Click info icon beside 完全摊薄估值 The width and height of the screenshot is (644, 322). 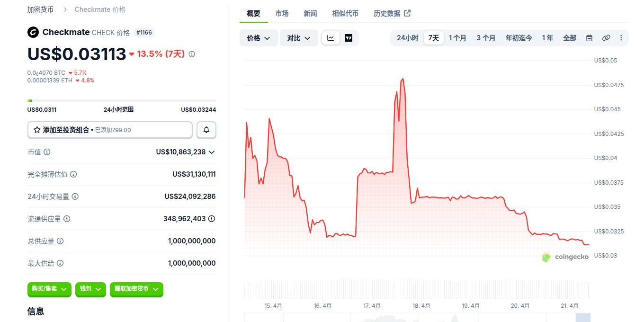tap(73, 174)
